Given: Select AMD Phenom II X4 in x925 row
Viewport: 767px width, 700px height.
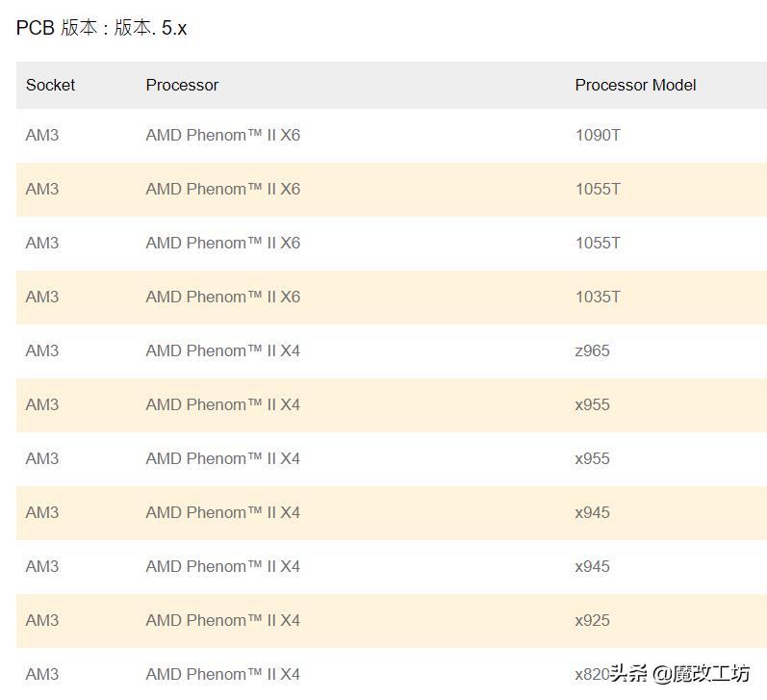Looking at the screenshot, I should click(223, 620).
